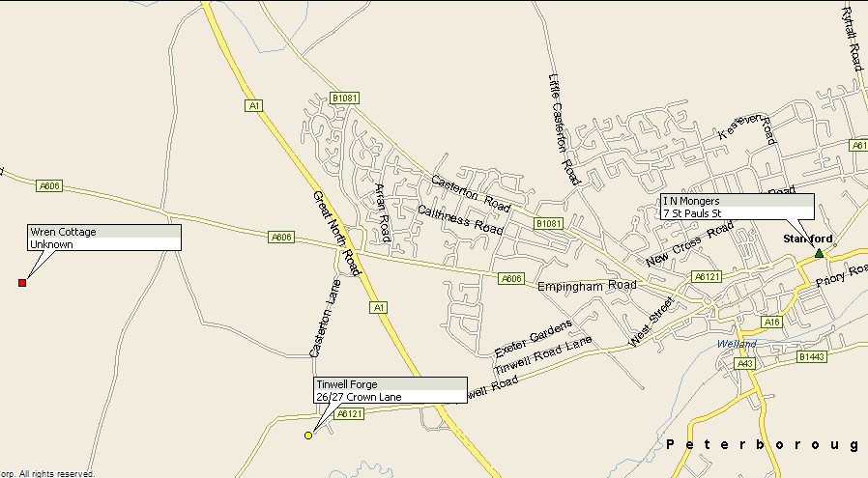
Task: Click the A43 road shield
Action: pyautogui.click(x=745, y=363)
